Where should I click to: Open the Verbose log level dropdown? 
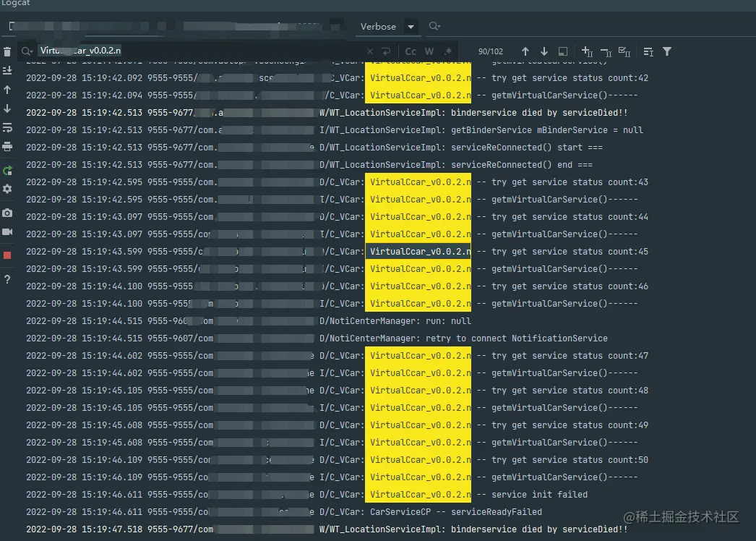(387, 27)
